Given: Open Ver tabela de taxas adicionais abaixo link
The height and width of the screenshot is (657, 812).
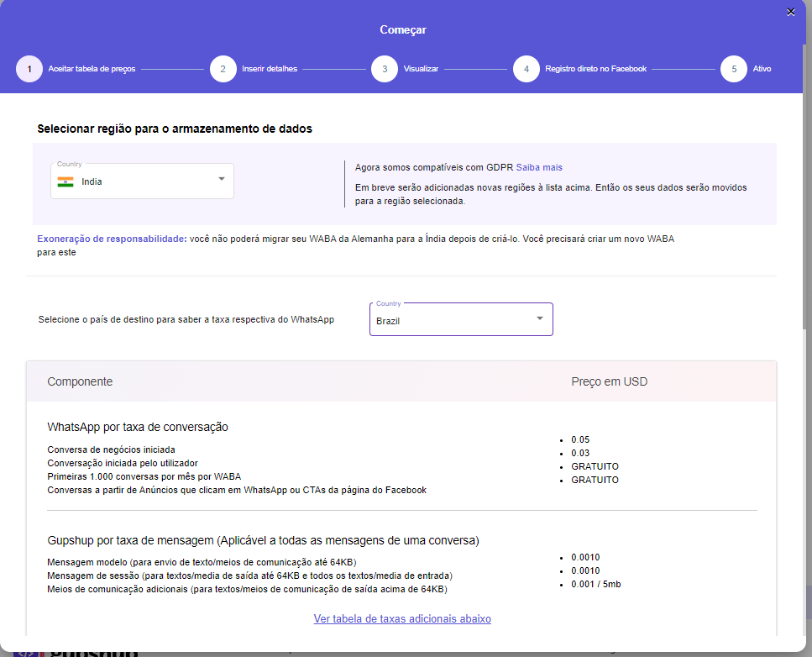Looking at the screenshot, I should (x=402, y=618).
